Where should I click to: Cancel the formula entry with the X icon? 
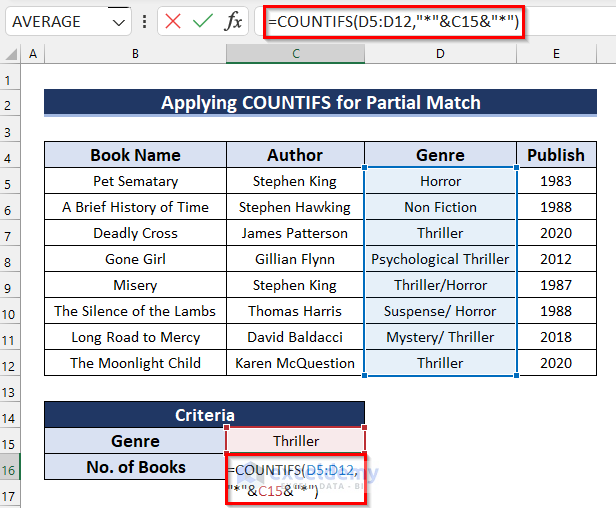pyautogui.click(x=171, y=21)
